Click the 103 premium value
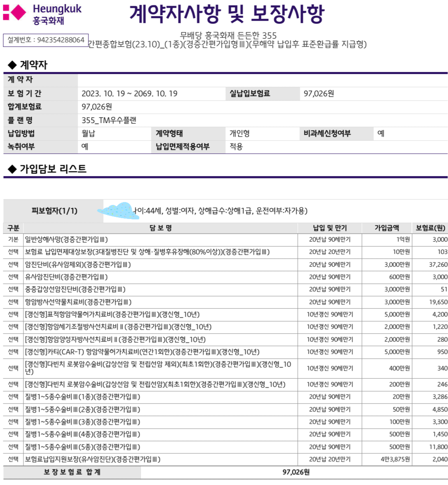This screenshot has width=448, height=485. pyautogui.click(x=442, y=252)
